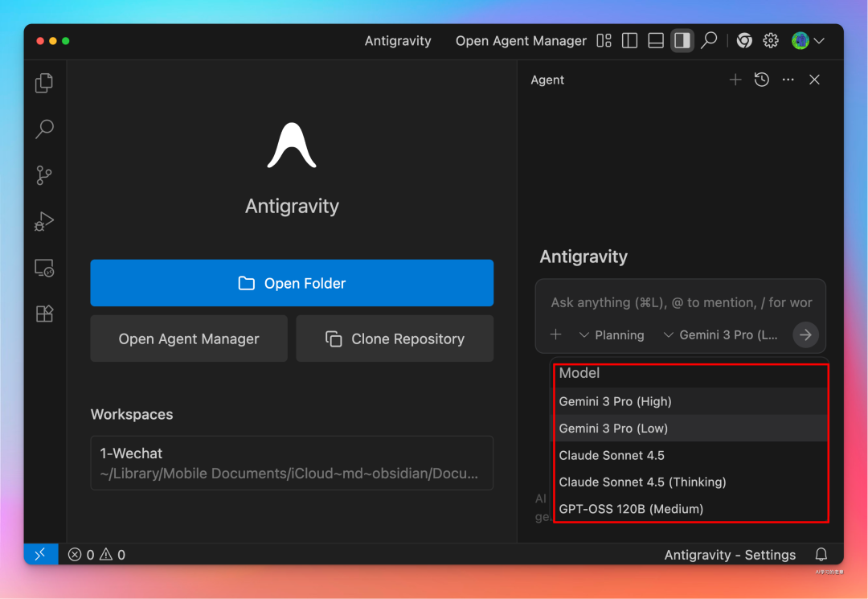
Task: Click the blue remote window status icon
Action: point(41,554)
